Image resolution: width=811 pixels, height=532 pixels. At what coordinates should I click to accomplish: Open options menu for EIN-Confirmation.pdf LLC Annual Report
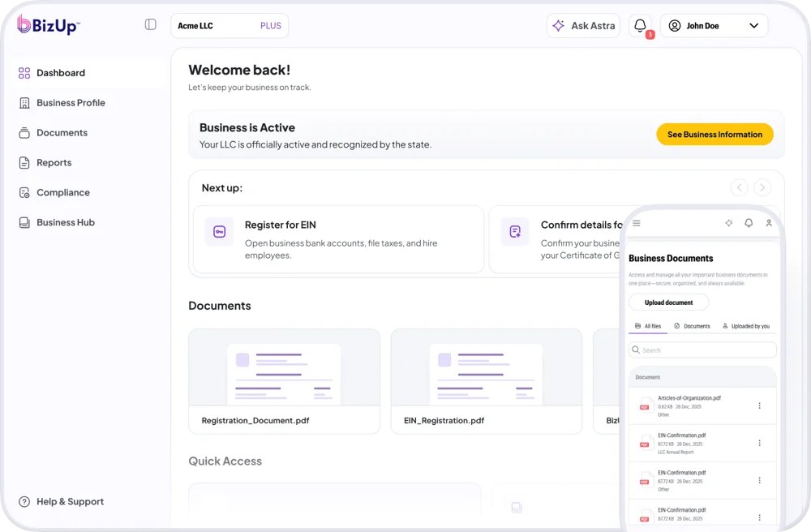pyautogui.click(x=759, y=443)
